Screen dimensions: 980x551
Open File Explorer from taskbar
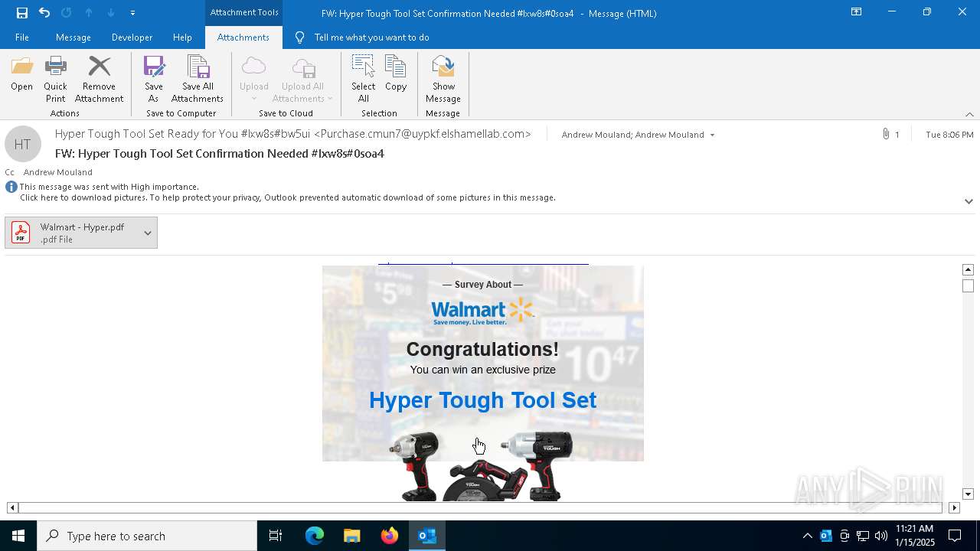tap(352, 536)
